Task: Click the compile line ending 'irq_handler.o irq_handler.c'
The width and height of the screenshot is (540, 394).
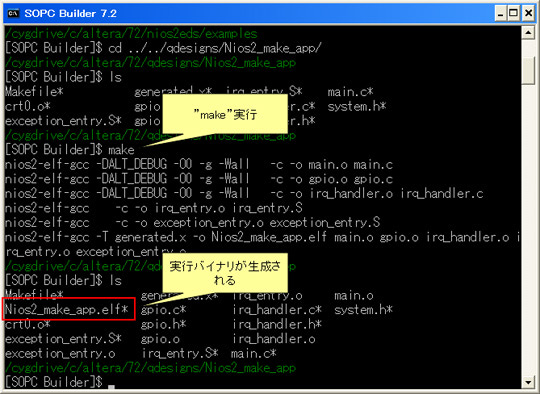Action: pos(244,194)
